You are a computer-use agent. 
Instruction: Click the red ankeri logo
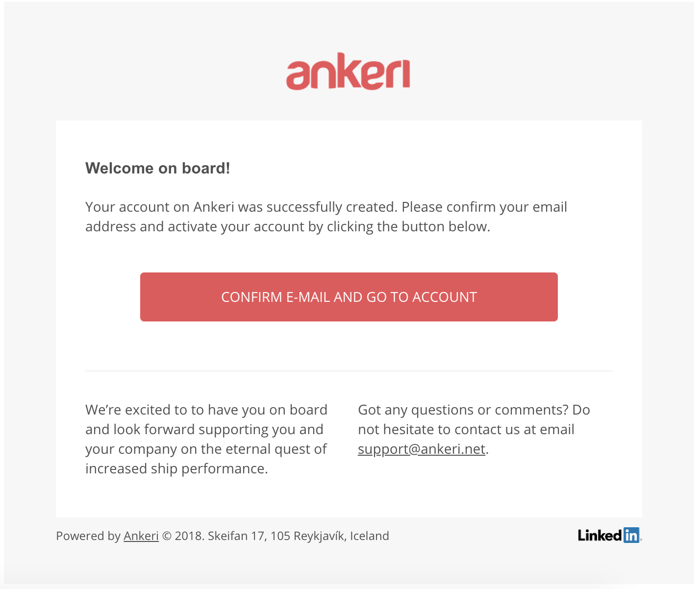point(348,72)
